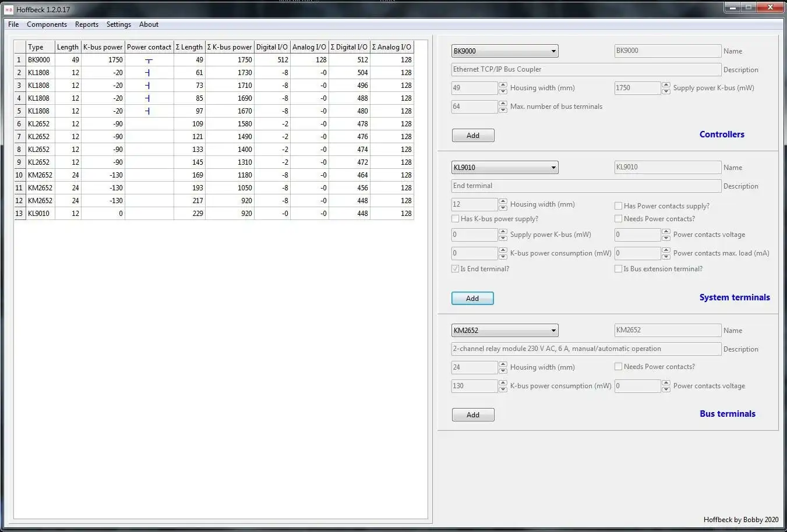Click KL2652 type cell in row 6
The height and width of the screenshot is (532, 787).
point(40,124)
